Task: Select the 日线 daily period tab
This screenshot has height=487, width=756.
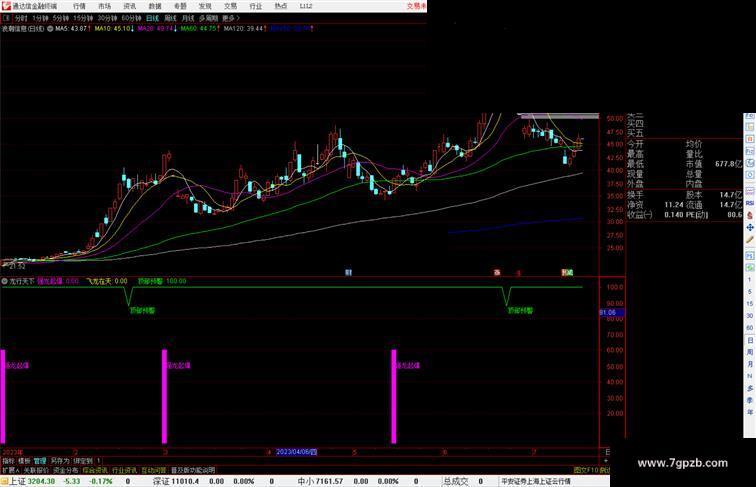Action: point(152,18)
